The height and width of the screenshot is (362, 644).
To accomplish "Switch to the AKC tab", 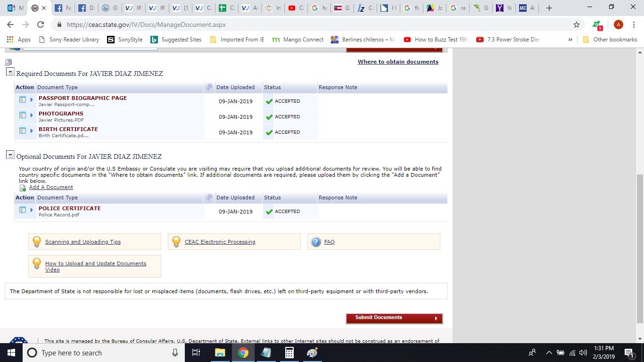I will [x=527, y=8].
